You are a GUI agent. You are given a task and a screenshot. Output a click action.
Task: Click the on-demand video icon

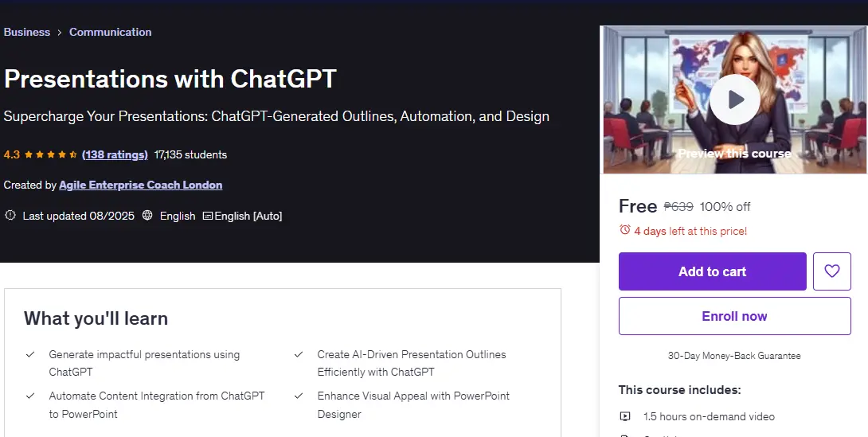coord(625,416)
